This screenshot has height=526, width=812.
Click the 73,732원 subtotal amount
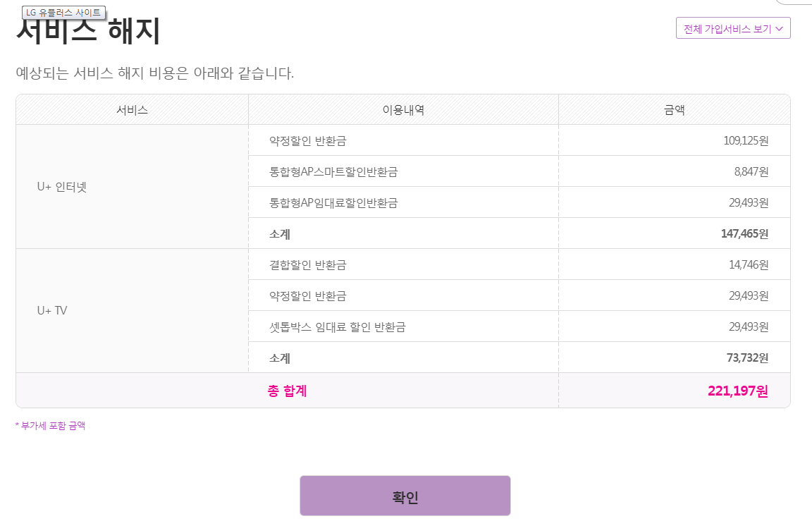(x=747, y=357)
